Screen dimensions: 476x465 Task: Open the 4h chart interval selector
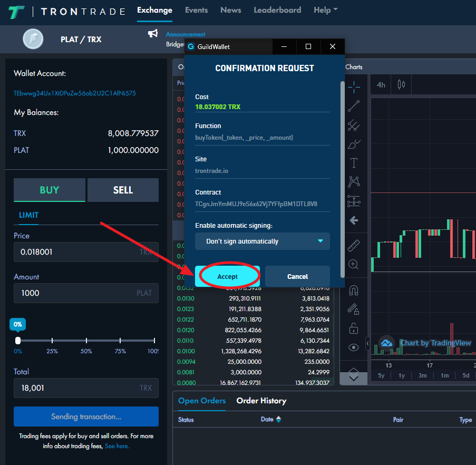[381, 85]
